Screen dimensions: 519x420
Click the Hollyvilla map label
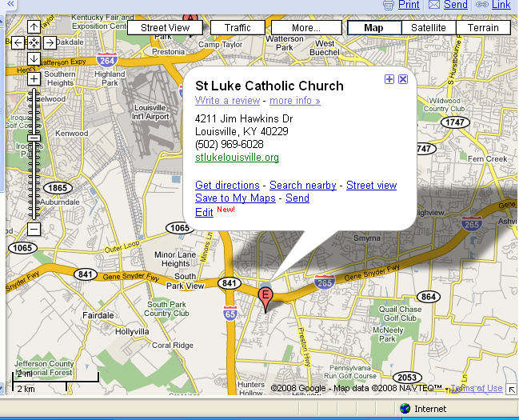point(132,331)
